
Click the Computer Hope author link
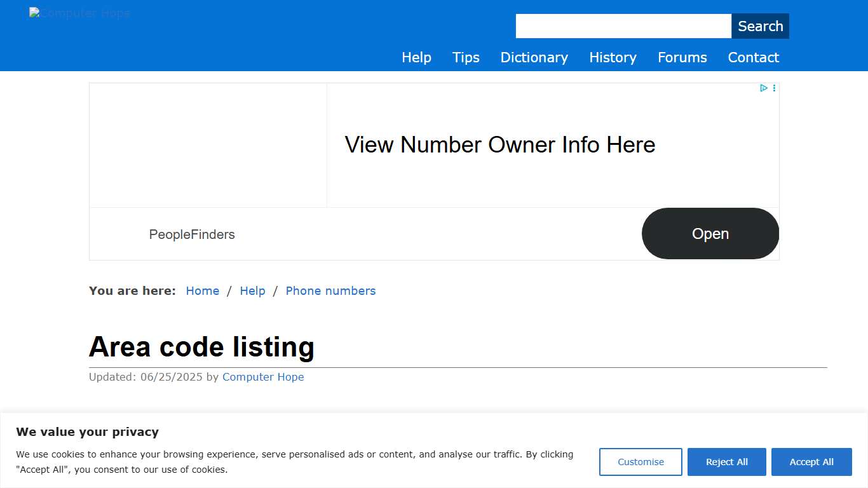pos(263,377)
